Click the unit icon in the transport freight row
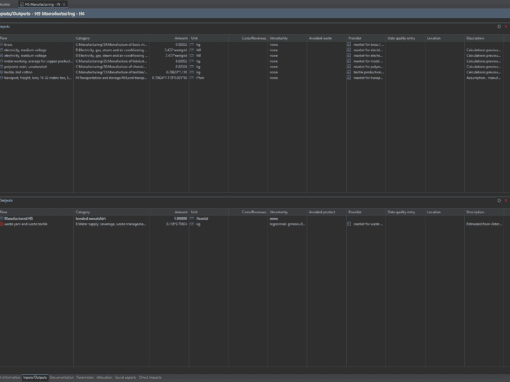The width and height of the screenshot is (510, 382). point(192,78)
